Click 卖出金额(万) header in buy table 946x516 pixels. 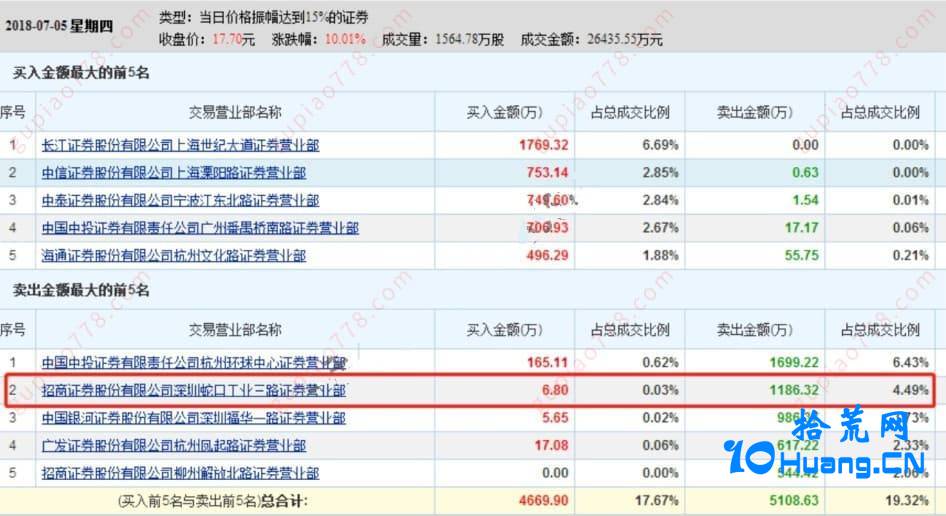755,112
